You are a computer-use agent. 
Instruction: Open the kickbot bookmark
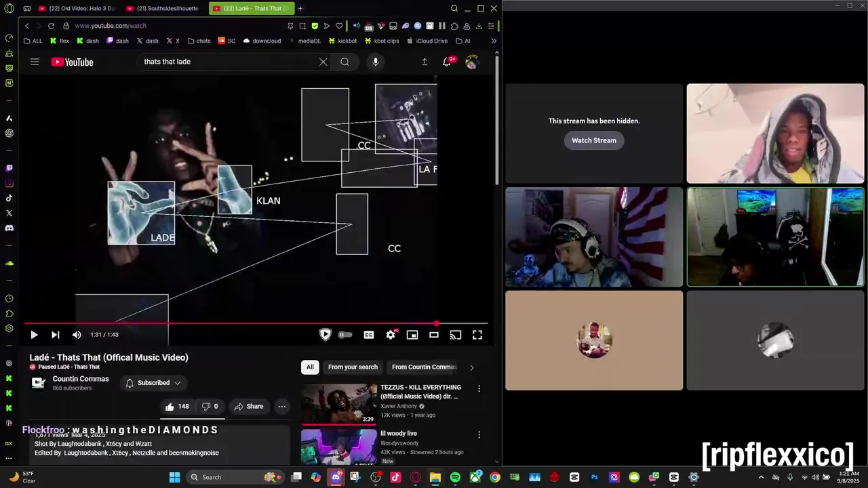coord(342,41)
